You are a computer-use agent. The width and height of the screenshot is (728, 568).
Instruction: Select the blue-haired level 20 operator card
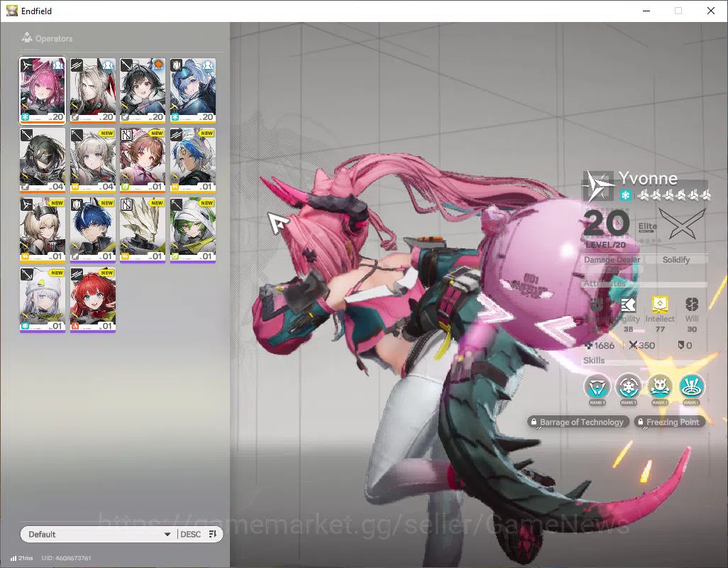click(193, 91)
